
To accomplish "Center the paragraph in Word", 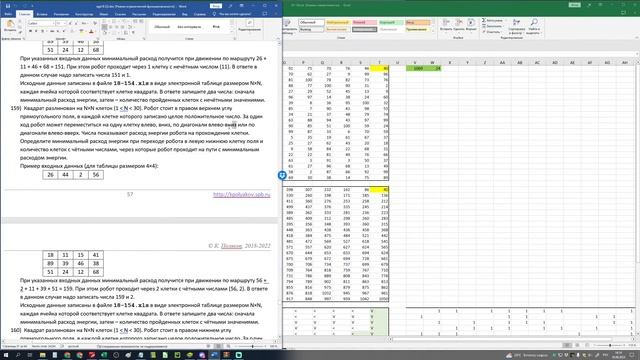I will pyautogui.click(x=111, y=27).
